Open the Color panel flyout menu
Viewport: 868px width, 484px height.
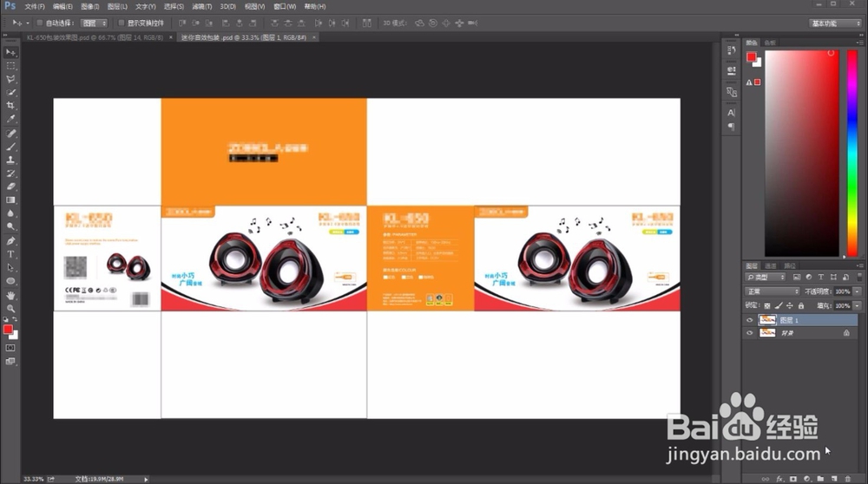pos(858,43)
